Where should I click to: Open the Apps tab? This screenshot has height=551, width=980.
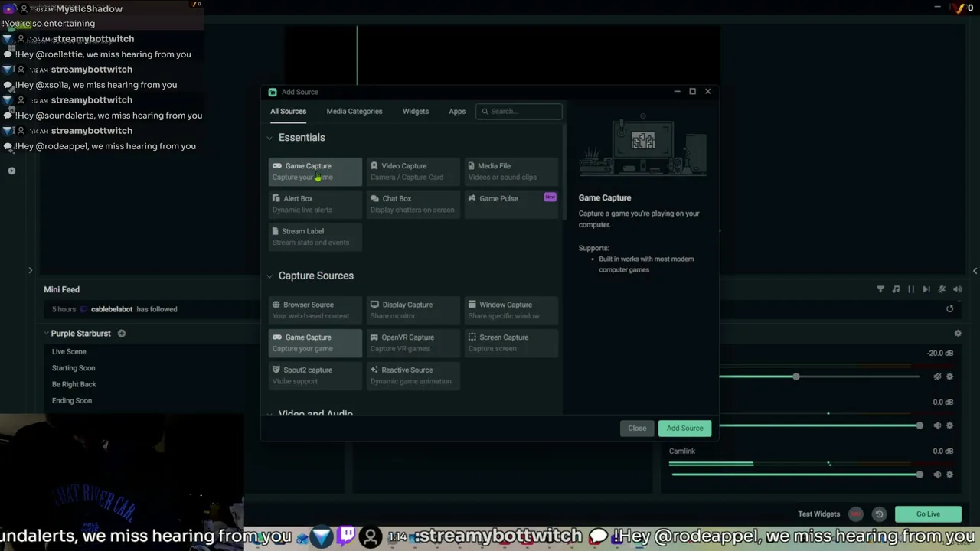coord(457,112)
